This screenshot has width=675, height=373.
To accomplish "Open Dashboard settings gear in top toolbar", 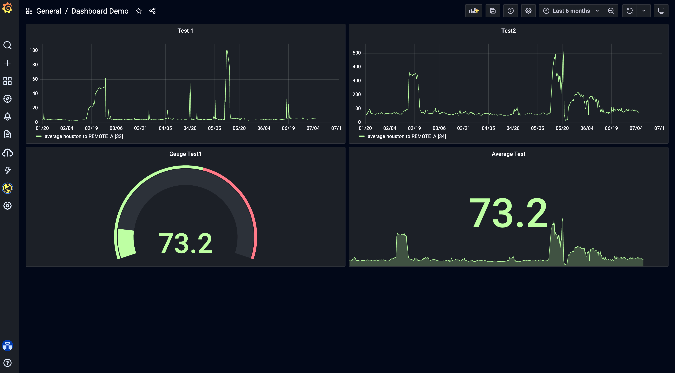I will [x=528, y=11].
